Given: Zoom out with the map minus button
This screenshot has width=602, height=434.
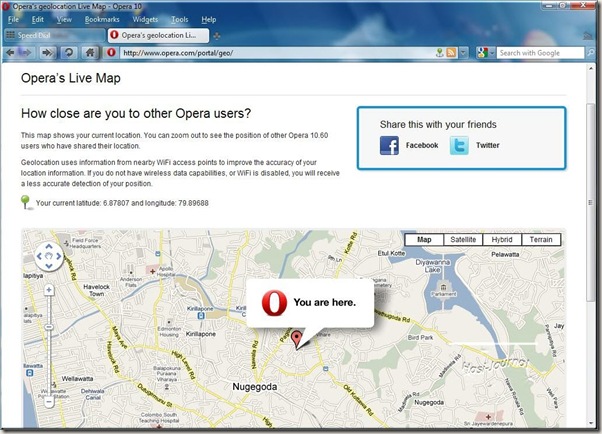Looking at the screenshot, I should pos(49,402).
